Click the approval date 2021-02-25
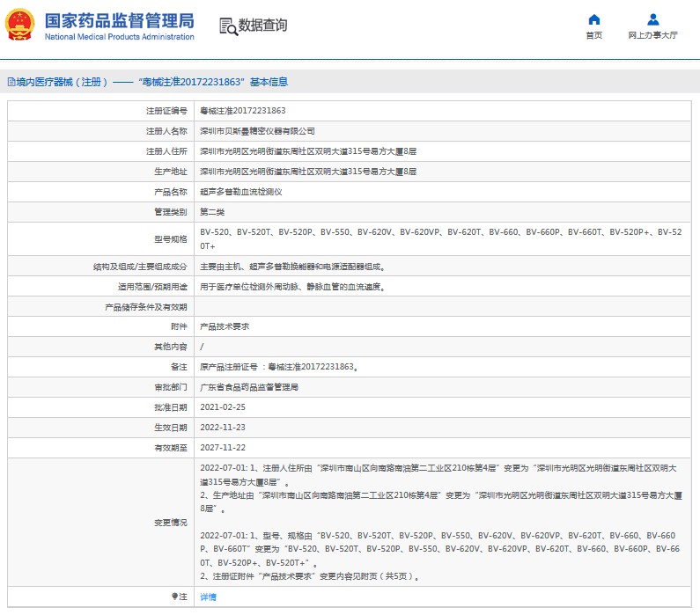This screenshot has height=615, width=700. pos(222,407)
